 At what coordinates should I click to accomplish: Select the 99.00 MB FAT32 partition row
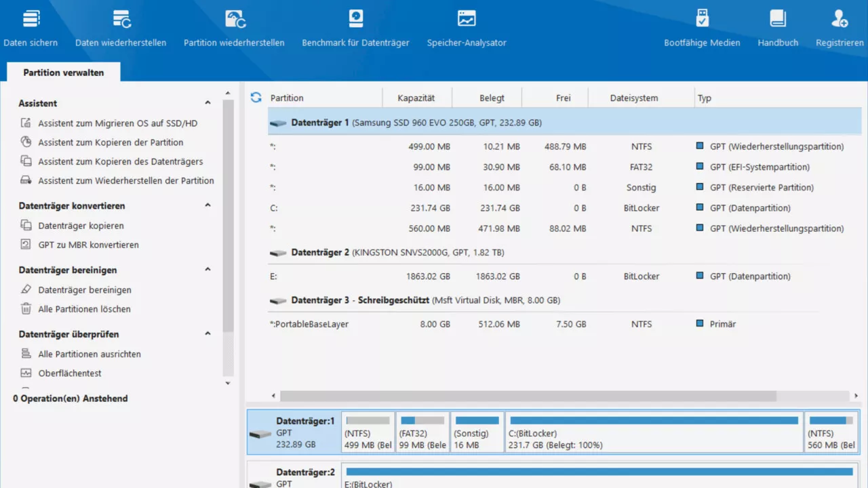(564, 167)
